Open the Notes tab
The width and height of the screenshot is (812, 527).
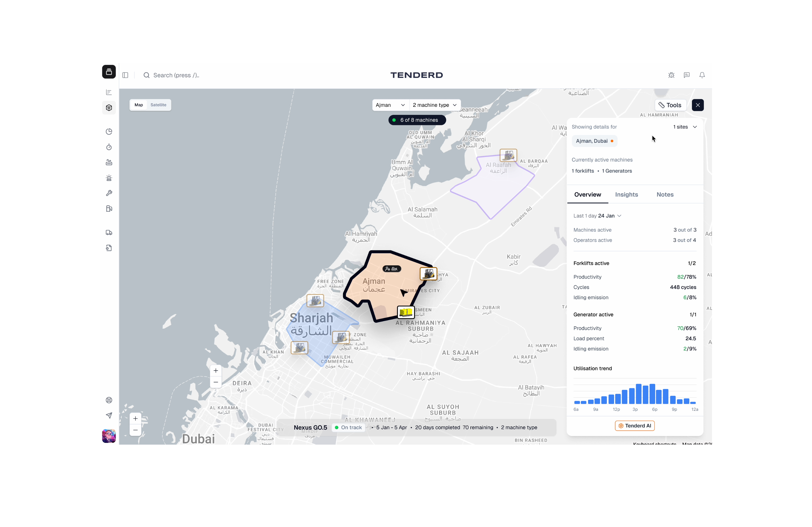[665, 195]
